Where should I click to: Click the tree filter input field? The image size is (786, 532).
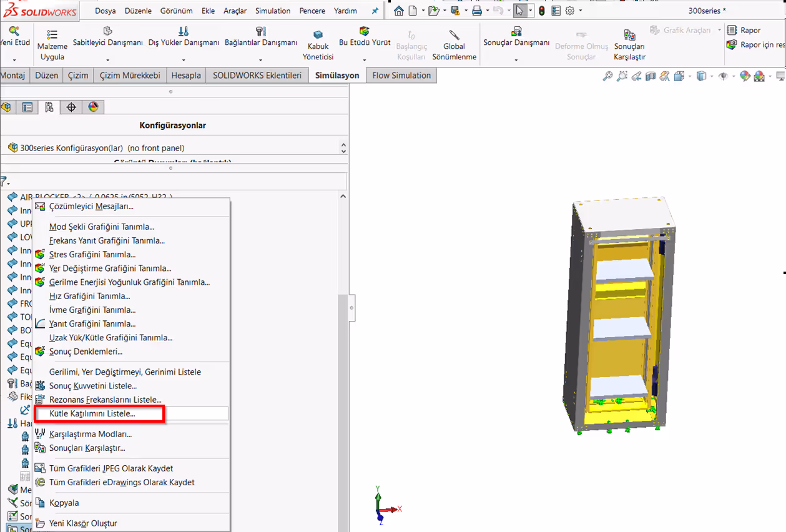click(x=178, y=182)
